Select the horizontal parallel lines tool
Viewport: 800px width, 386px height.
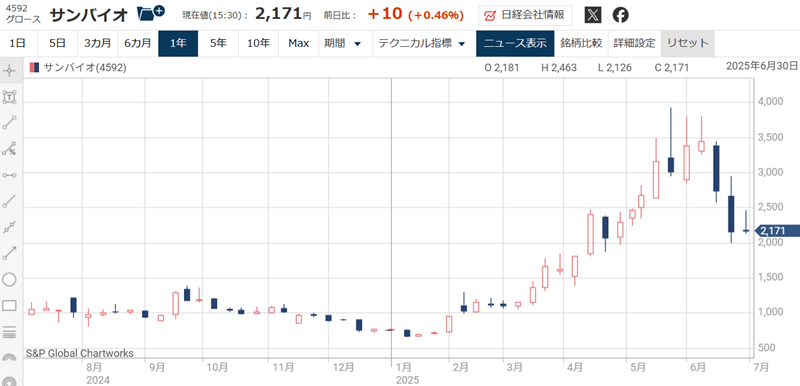click(x=10, y=332)
